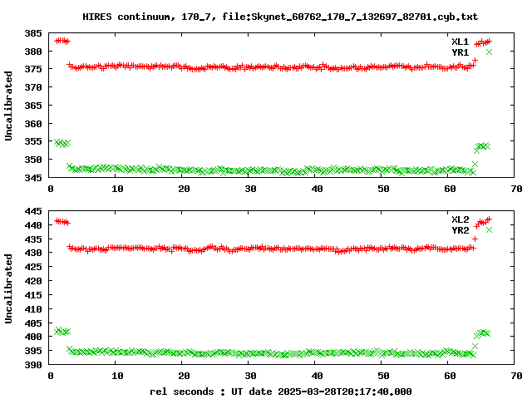Click the 'rel seconds : UT date' x-axis caption

[211, 392]
